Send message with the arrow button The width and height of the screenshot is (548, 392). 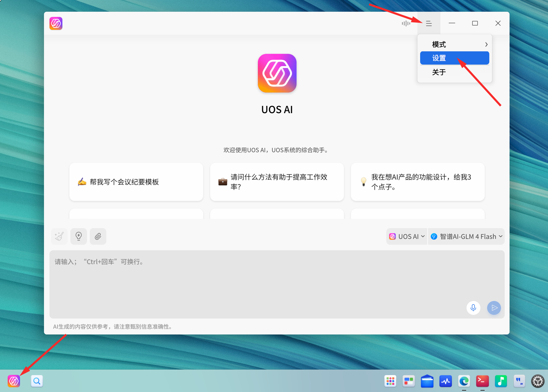(494, 308)
